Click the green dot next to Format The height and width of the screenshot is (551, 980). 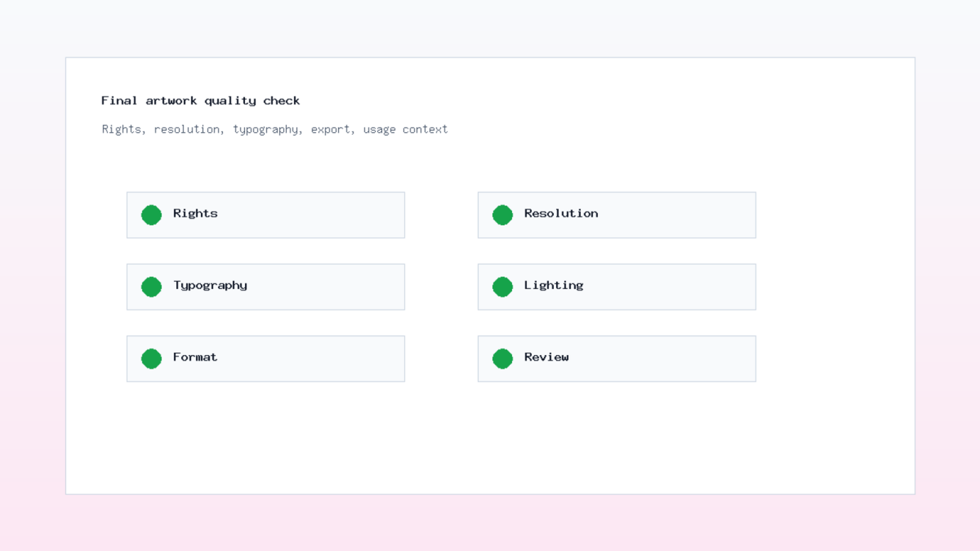tap(151, 358)
